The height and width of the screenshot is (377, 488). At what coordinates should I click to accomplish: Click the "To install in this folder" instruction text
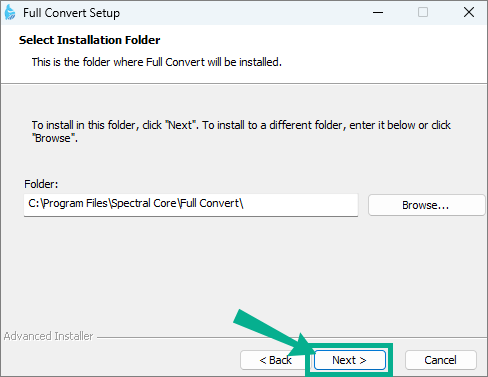tap(241, 131)
